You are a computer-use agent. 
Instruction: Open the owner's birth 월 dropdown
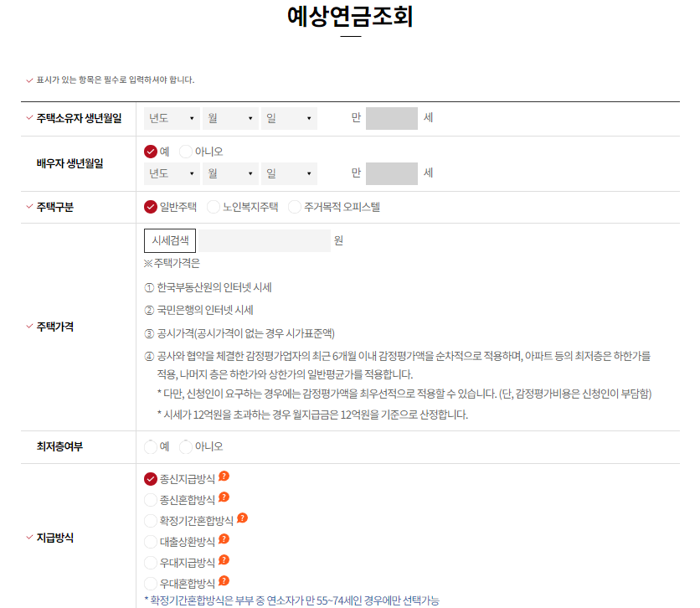[x=229, y=118]
